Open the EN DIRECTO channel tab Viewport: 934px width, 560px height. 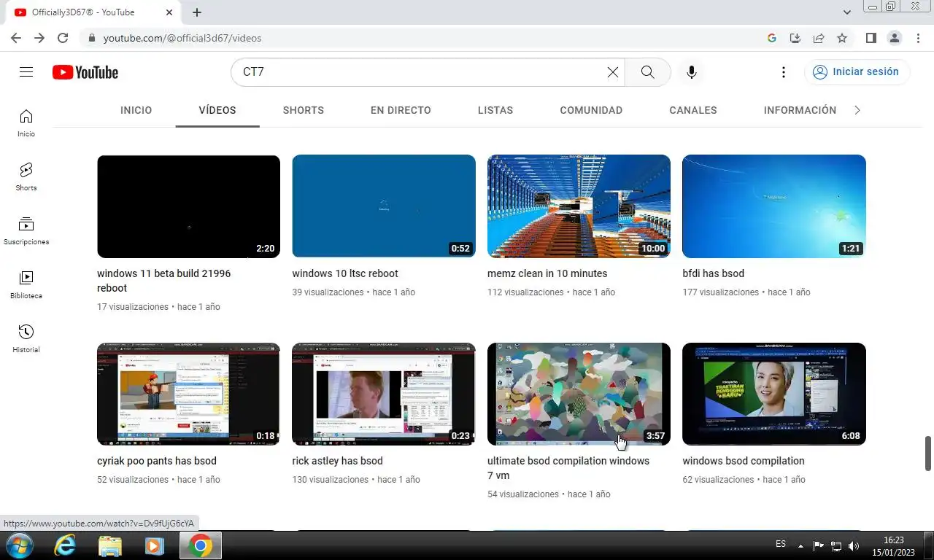coord(401,110)
